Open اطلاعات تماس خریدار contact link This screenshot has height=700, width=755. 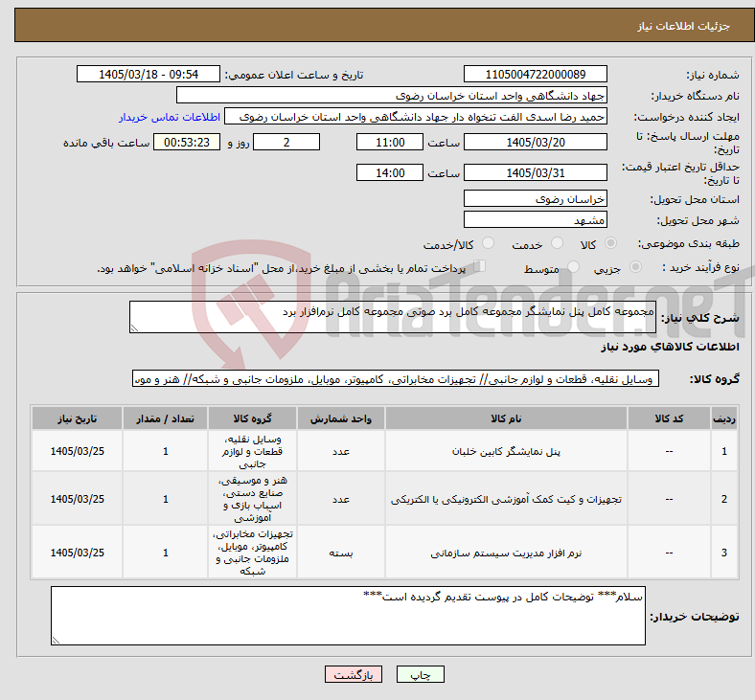pyautogui.click(x=170, y=117)
